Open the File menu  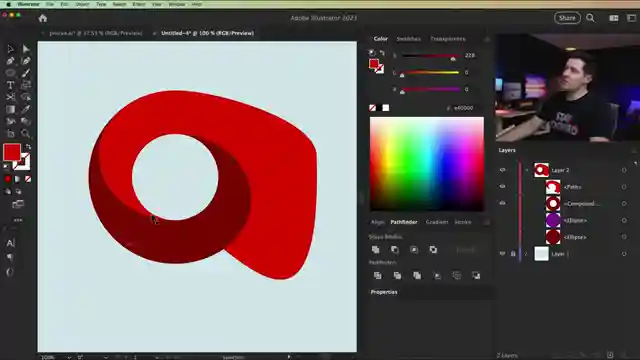pos(50,4)
